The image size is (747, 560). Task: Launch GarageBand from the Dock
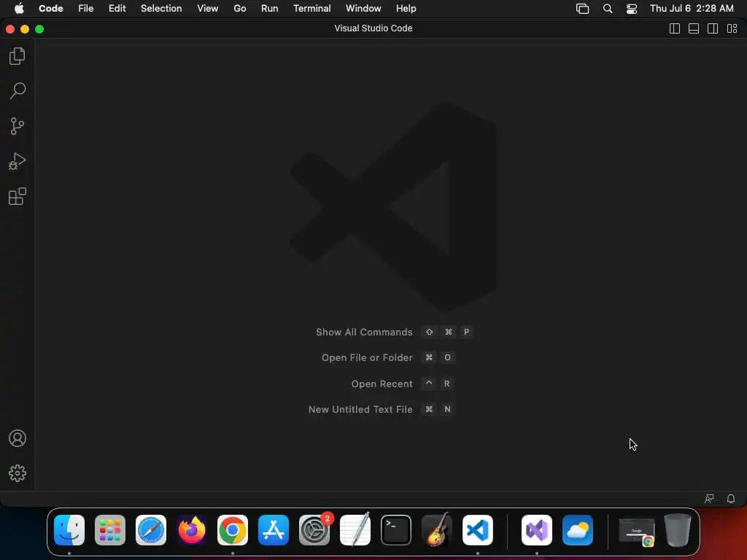tap(437, 530)
